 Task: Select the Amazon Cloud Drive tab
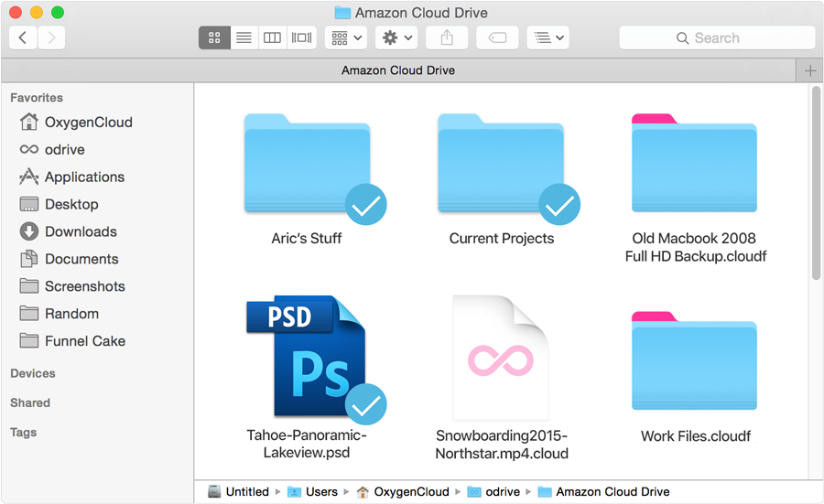[x=398, y=70]
